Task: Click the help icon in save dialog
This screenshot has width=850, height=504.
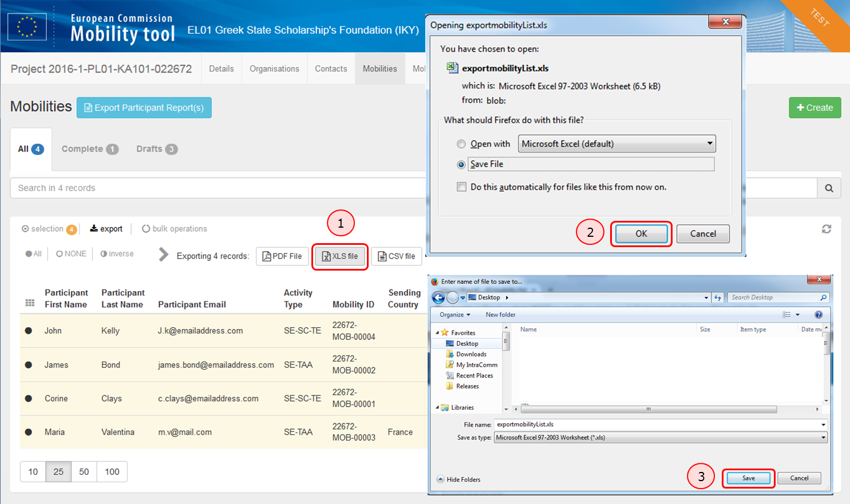Action: [x=819, y=315]
